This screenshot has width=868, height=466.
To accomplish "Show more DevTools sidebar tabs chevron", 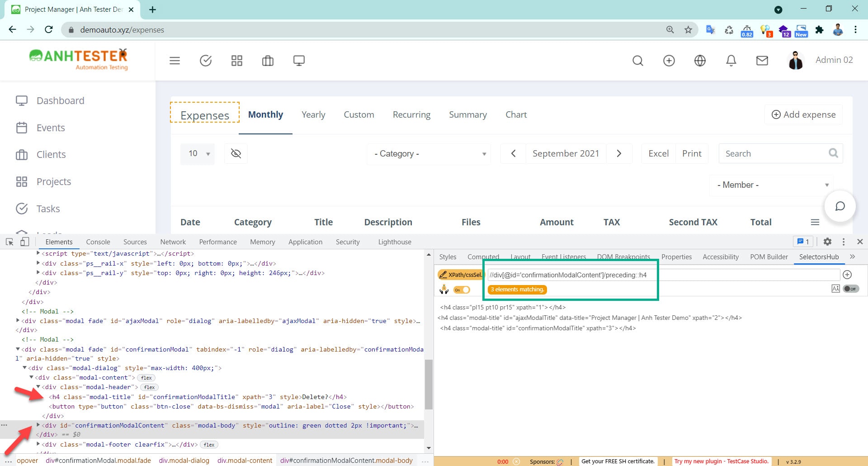I will tap(852, 257).
